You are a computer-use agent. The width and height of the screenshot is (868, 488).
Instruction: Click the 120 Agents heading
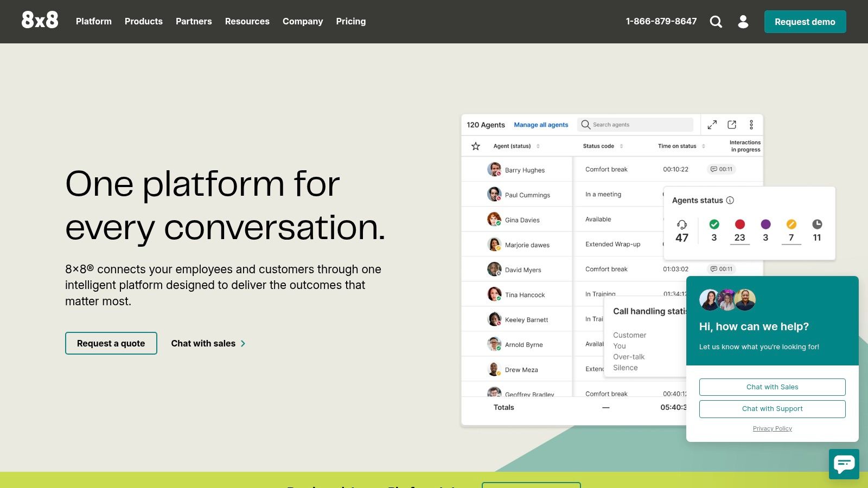point(486,125)
